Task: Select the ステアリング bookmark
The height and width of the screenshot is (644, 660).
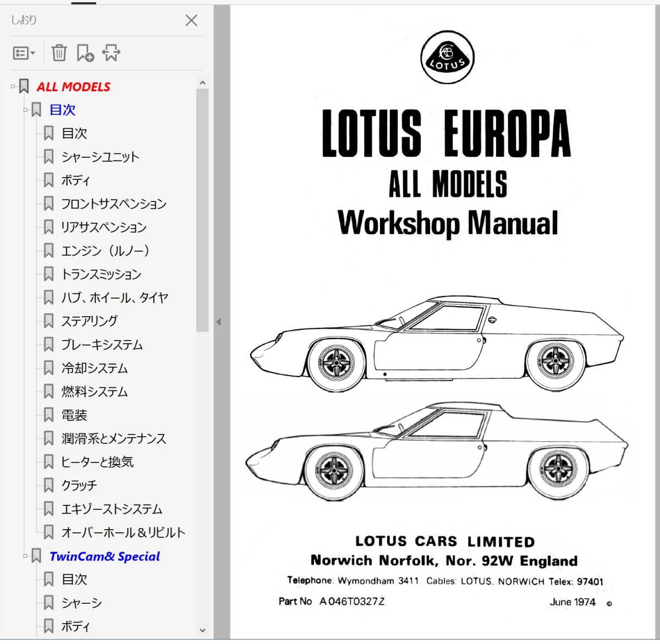Action: [x=90, y=321]
